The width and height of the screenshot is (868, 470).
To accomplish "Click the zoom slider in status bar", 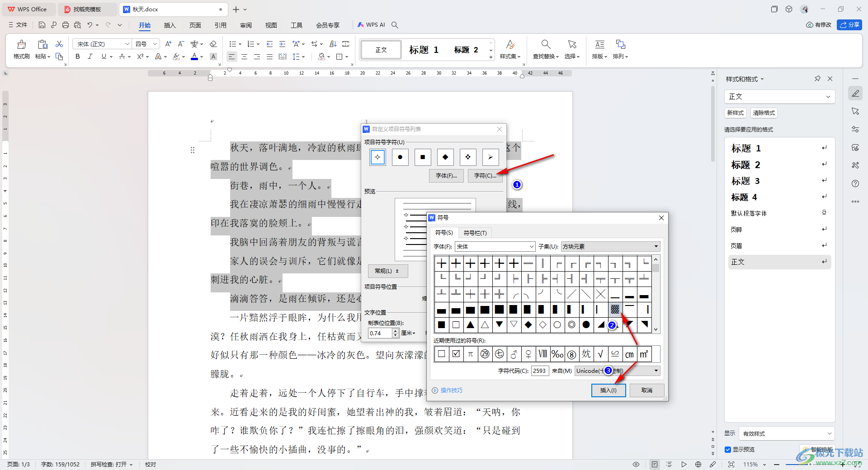I will [x=809, y=464].
